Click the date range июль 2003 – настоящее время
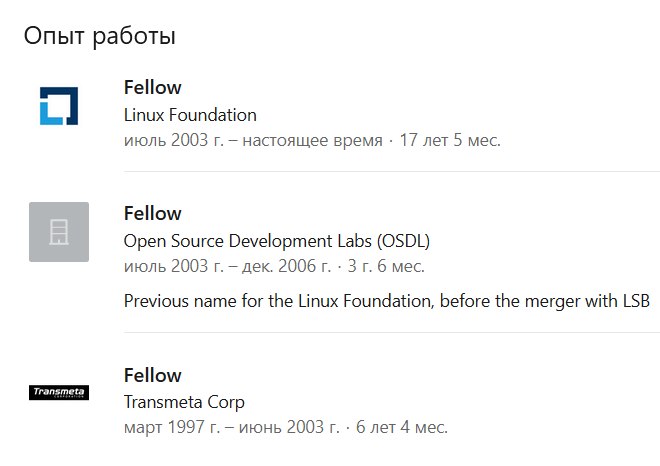This screenshot has height=466, width=660. point(253,140)
